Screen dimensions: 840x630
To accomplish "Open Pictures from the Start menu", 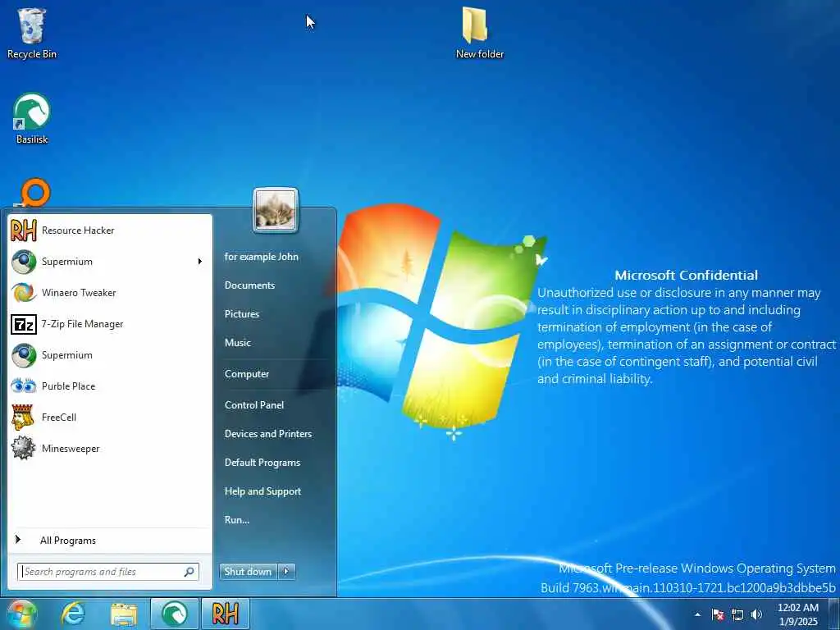I will (x=242, y=314).
